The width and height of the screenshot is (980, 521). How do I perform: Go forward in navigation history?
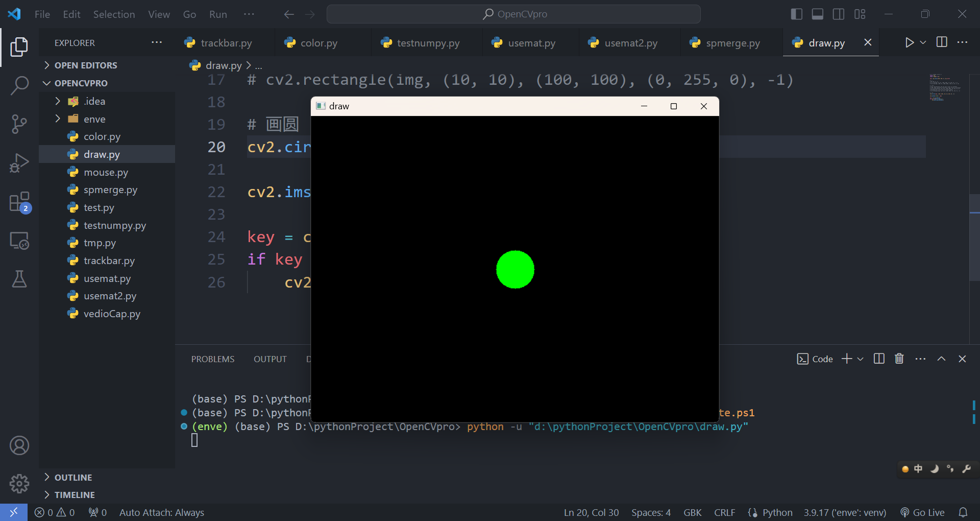[310, 14]
